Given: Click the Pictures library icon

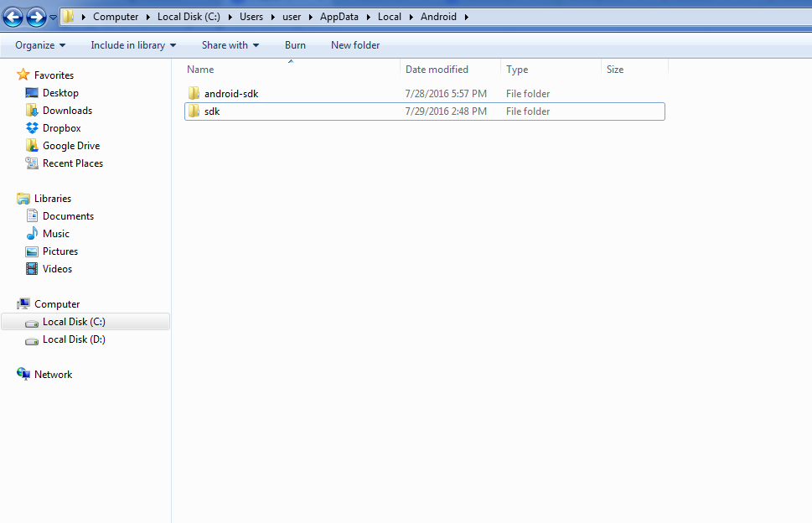Looking at the screenshot, I should click(32, 251).
